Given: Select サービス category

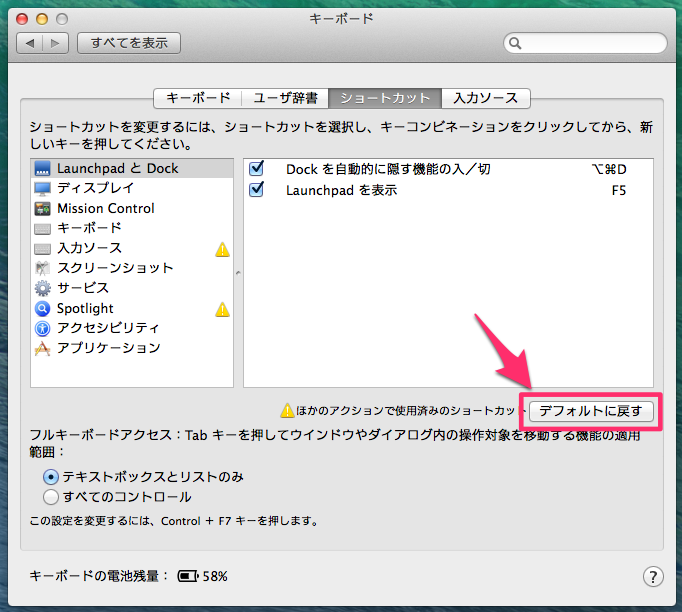Looking at the screenshot, I should click(x=132, y=288).
